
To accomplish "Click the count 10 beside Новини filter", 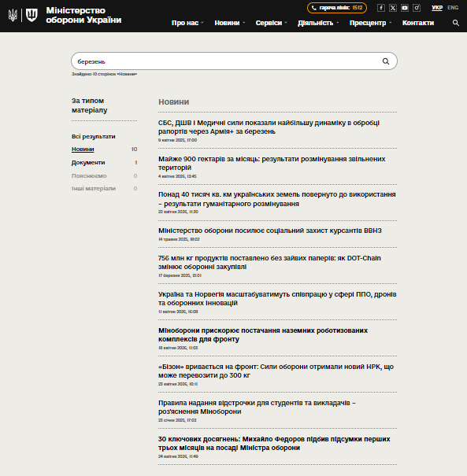I will [x=134, y=149].
